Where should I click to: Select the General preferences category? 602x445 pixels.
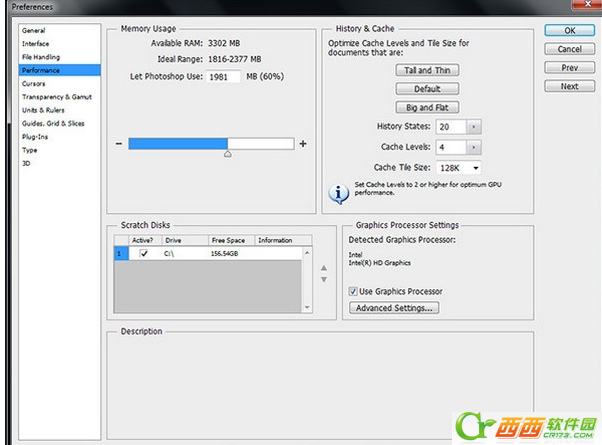coord(60,30)
